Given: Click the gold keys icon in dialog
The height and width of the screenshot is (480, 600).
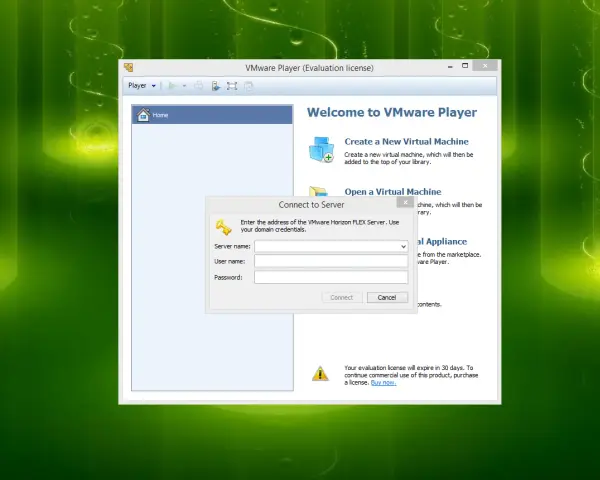Looking at the screenshot, I should click(223, 227).
